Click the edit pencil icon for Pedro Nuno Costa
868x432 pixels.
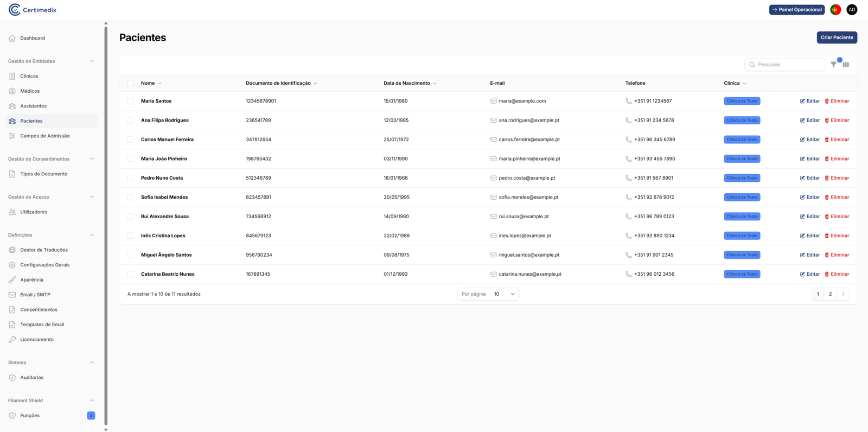tap(802, 178)
